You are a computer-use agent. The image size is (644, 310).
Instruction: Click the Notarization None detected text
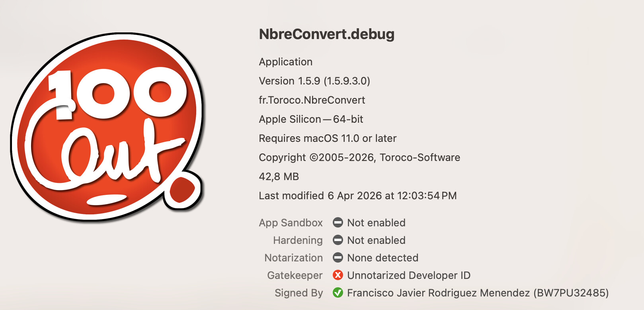click(382, 258)
